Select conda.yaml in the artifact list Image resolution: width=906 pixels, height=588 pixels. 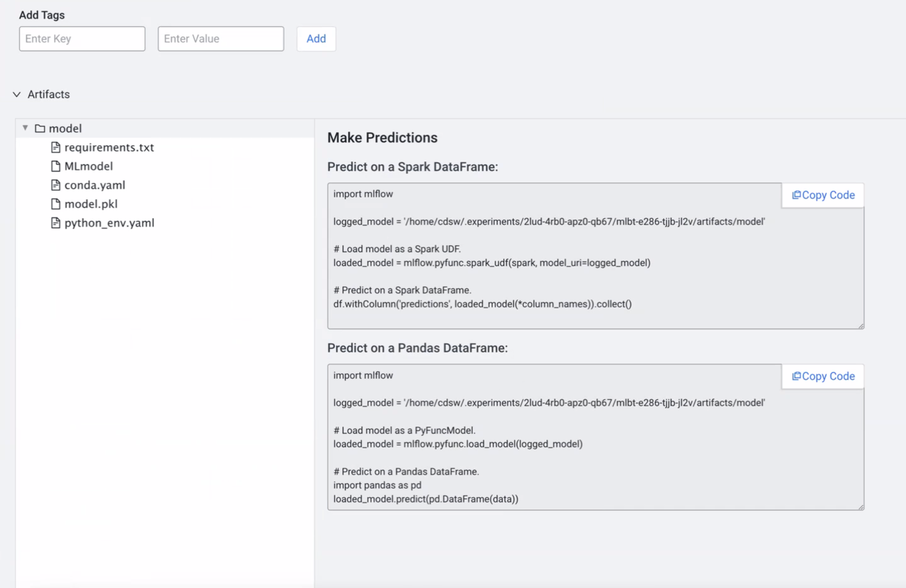95,185
